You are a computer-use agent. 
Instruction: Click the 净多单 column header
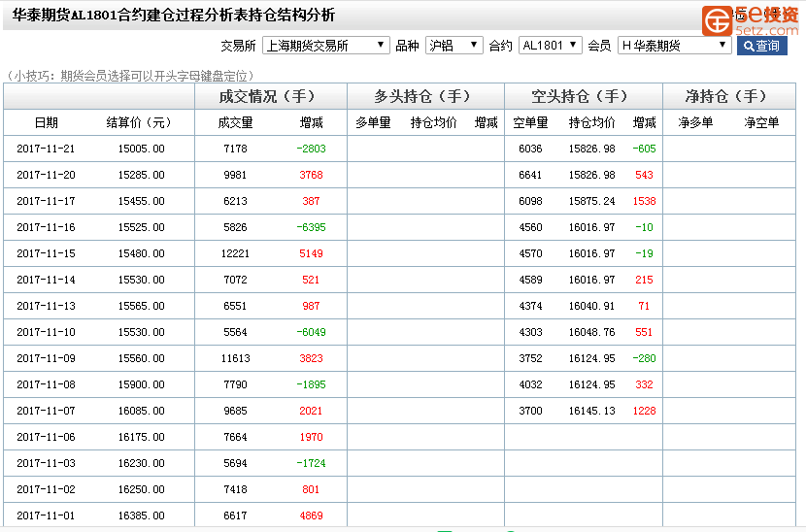tap(695, 122)
